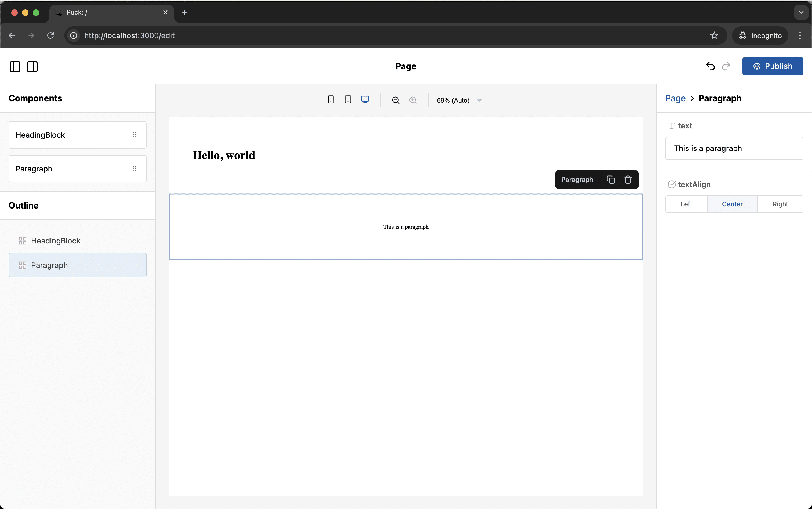Set textAlign to Right

pos(780,204)
